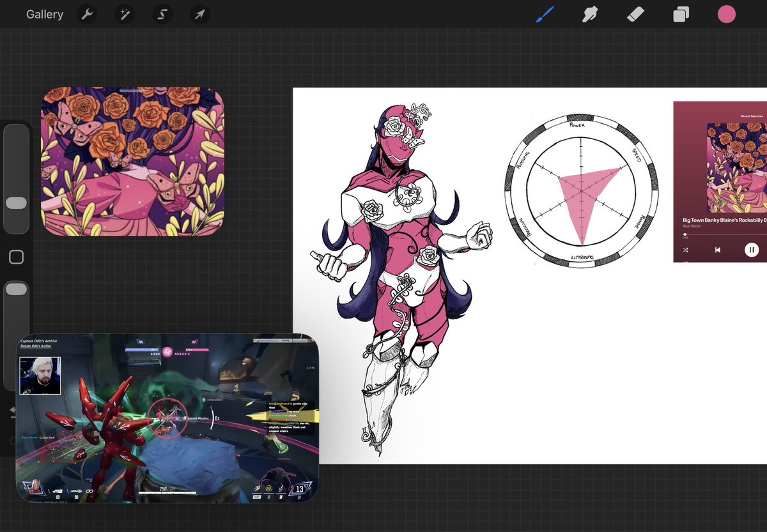Open the pink active color swatch
Screen dimensions: 767x532
(727, 14)
